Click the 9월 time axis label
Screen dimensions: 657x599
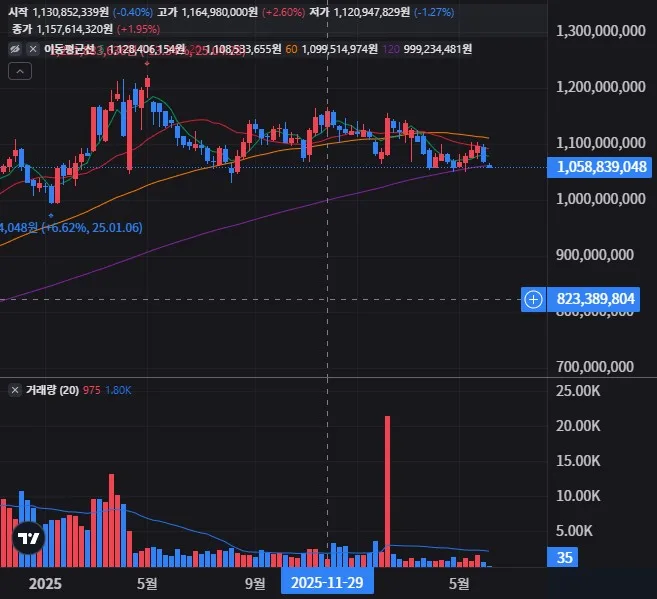pos(255,583)
